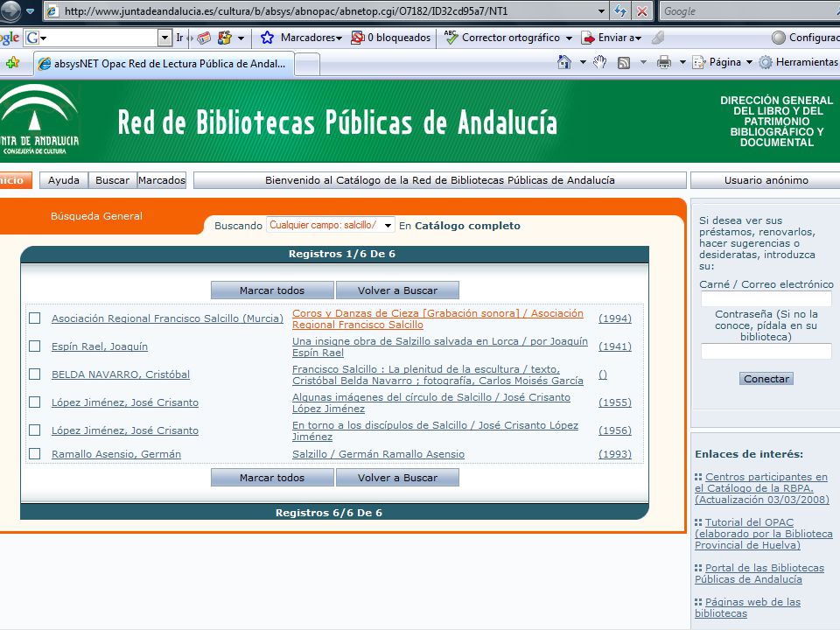The height and width of the screenshot is (630, 840).
Task: Click the Ir go button
Action: (179, 38)
